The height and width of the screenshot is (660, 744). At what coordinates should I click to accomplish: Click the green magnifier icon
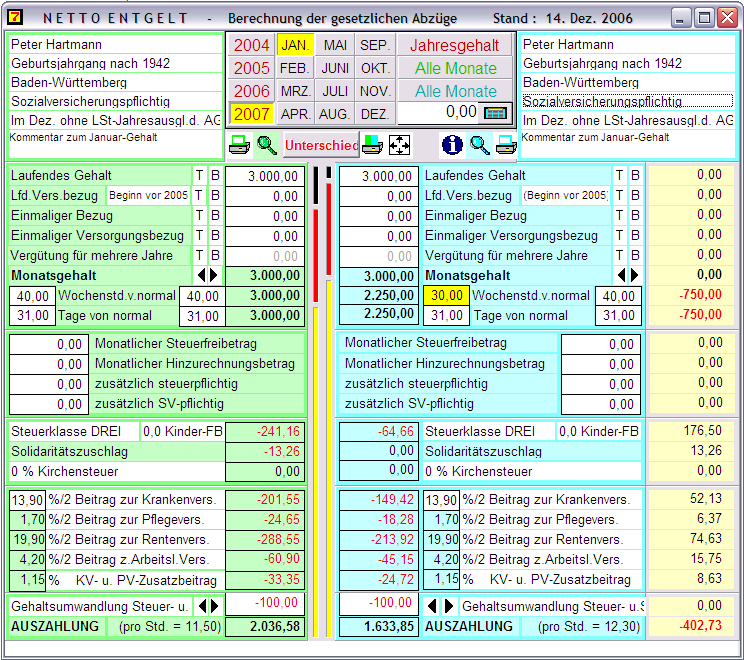[x=266, y=145]
